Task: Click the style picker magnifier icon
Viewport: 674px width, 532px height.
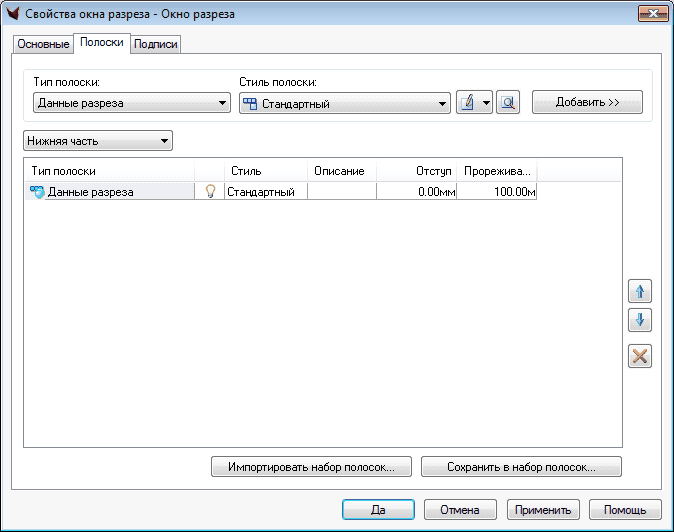Action: coord(508,103)
